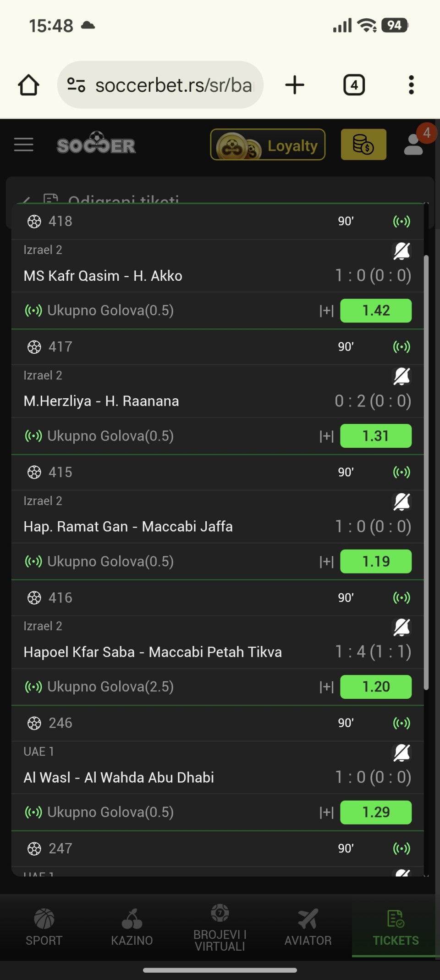Tap the browser home icon
This screenshot has width=440, height=980.
point(28,85)
